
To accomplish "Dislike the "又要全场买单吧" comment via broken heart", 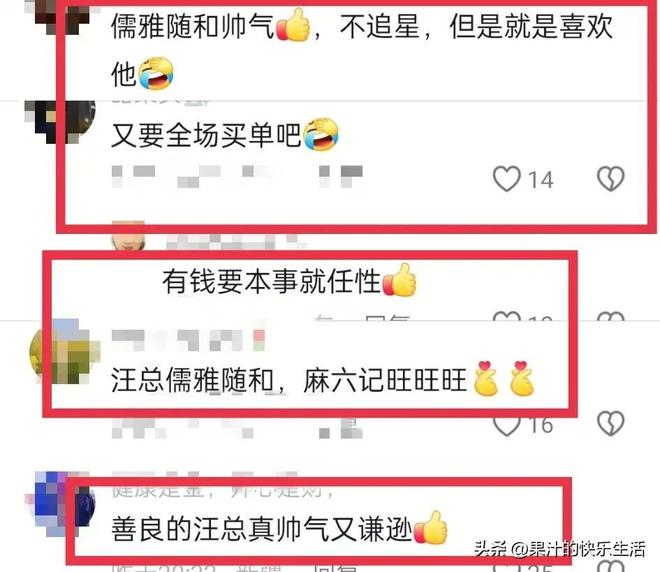I will 611,179.
